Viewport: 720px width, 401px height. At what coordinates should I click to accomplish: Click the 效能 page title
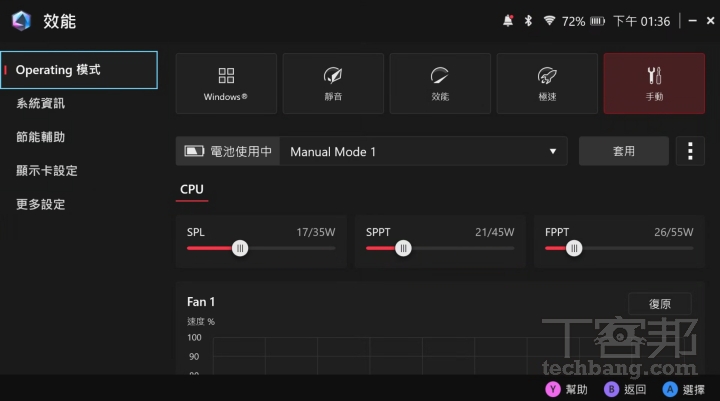tap(60, 21)
